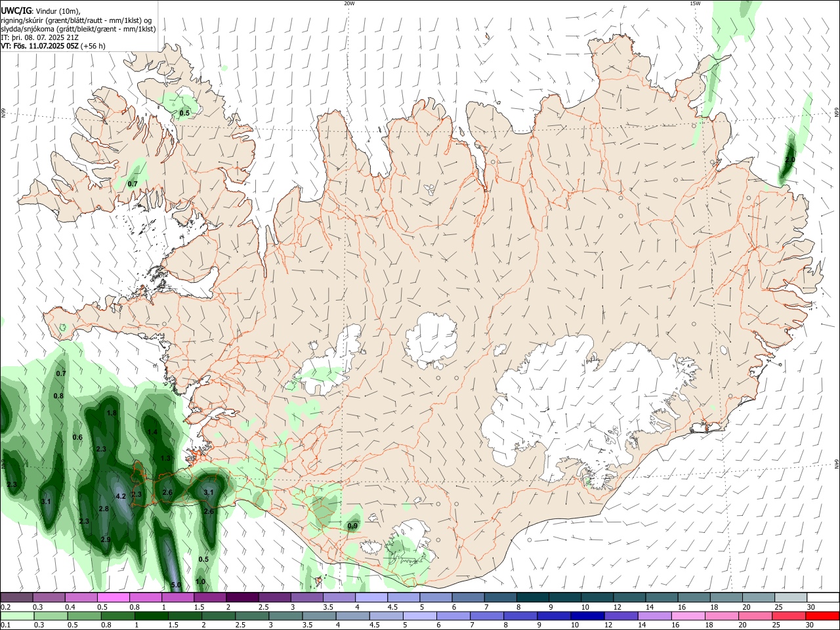The image size is (840, 630).
Task: Select the dark plum 2–2.5 swatch in the upper legend
Action: pyautogui.click(x=242, y=597)
